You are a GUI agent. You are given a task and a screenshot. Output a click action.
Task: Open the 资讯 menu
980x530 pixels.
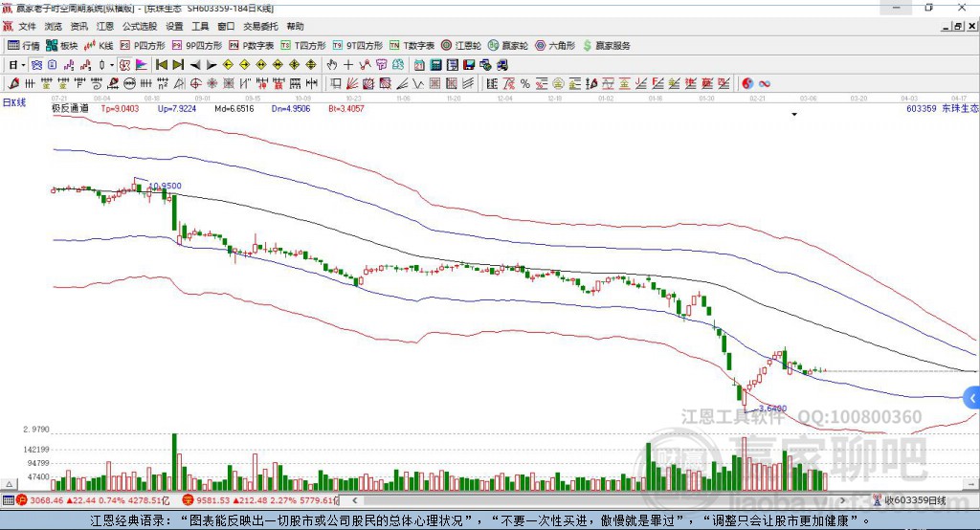(x=78, y=26)
